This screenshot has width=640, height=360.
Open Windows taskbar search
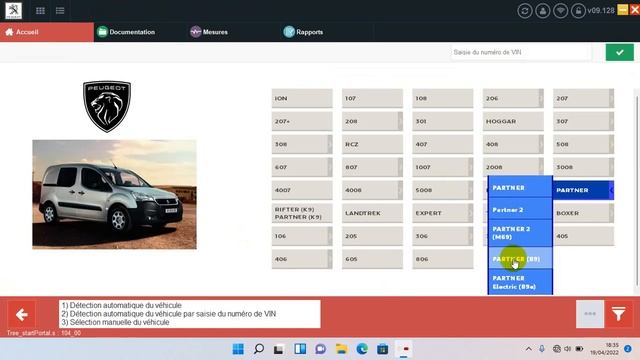pyautogui.click(x=259, y=349)
